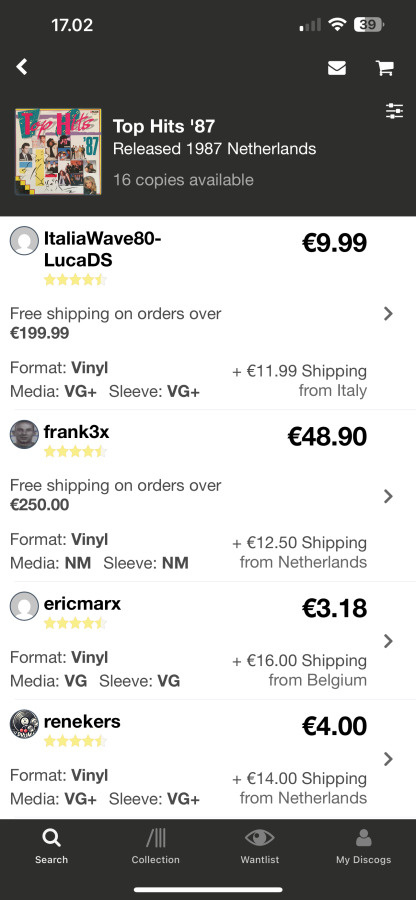Open Wantlist eye icon
This screenshot has height=900, width=416.
259,839
